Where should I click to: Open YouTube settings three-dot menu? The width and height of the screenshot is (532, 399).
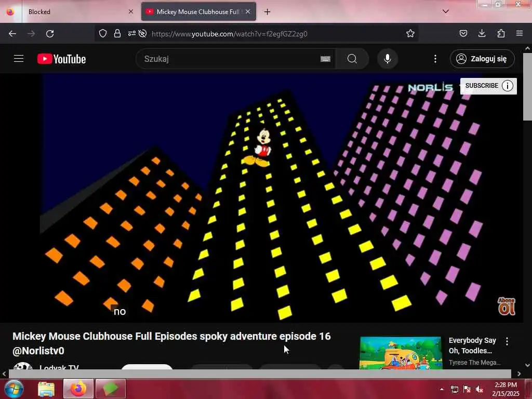(x=435, y=59)
